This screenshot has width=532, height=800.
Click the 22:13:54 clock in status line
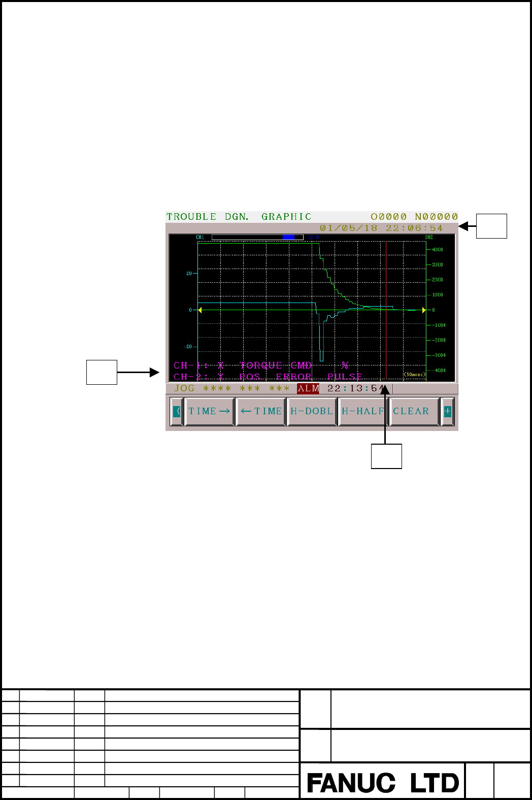[355, 388]
